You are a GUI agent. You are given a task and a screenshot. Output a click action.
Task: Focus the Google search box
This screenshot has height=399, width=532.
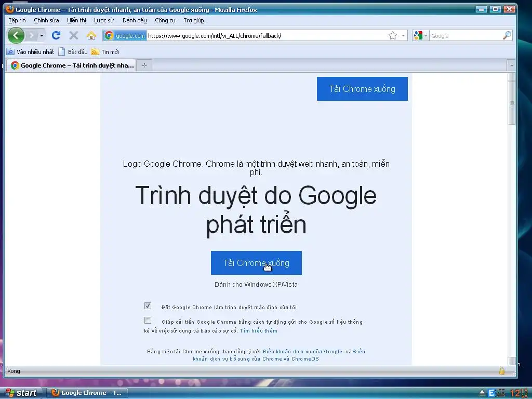465,36
